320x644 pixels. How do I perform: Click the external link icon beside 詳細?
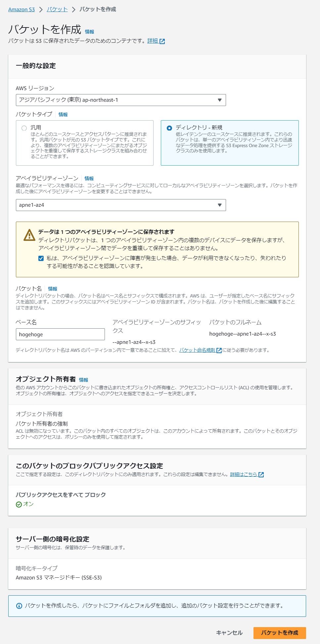162,41
